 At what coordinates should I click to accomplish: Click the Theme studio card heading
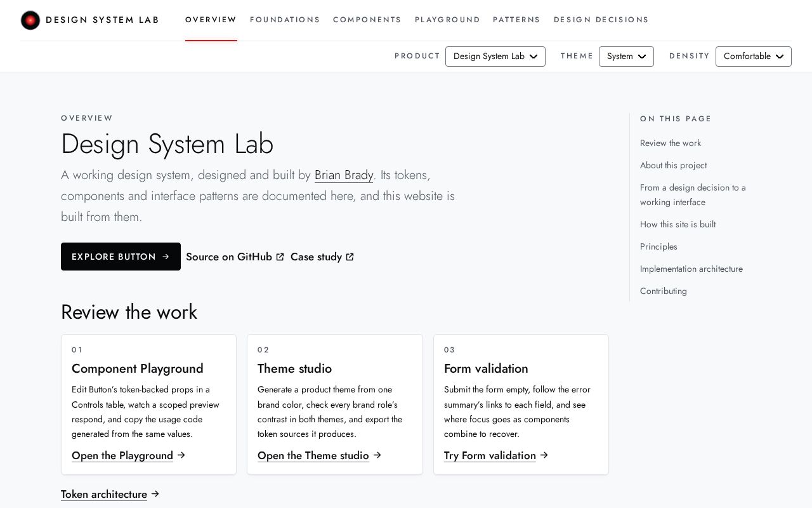(x=294, y=369)
